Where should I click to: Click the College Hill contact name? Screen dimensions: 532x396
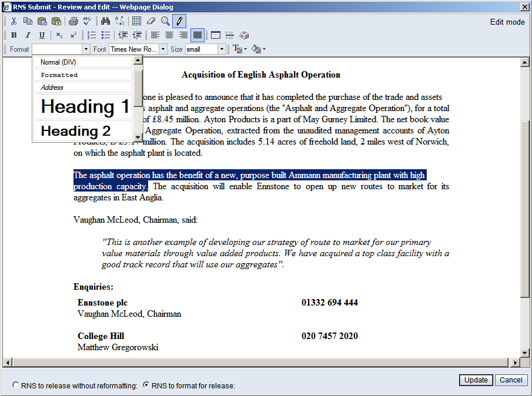point(101,336)
